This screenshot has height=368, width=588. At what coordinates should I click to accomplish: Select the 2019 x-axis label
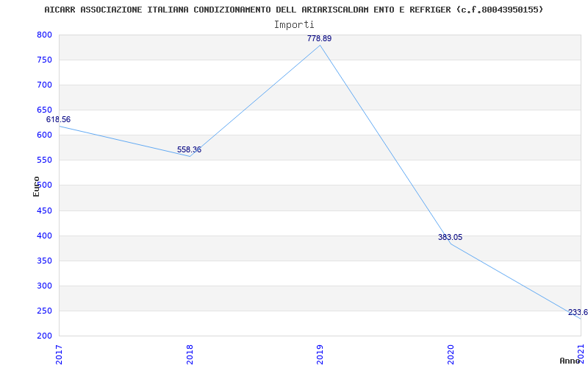[x=320, y=355]
